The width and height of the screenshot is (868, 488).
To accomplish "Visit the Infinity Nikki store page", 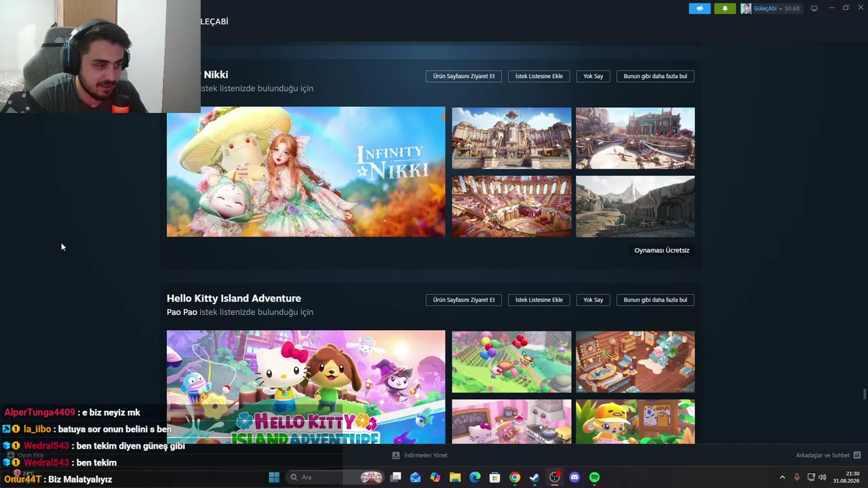I will (x=464, y=76).
